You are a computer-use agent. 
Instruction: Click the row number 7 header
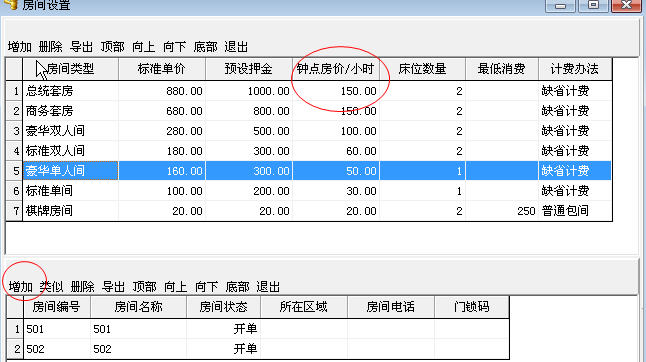[14, 211]
